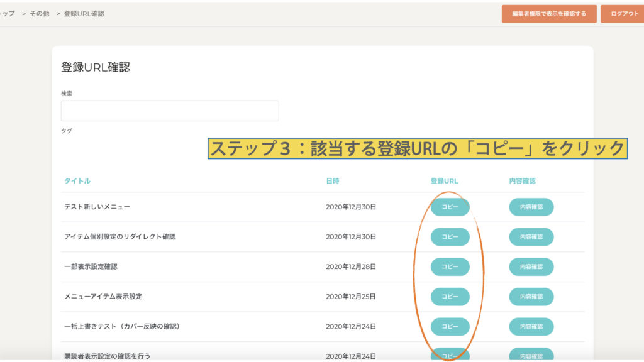Open 内容確認 for 一括上書きテスト row
This screenshot has height=362, width=644.
point(531,326)
